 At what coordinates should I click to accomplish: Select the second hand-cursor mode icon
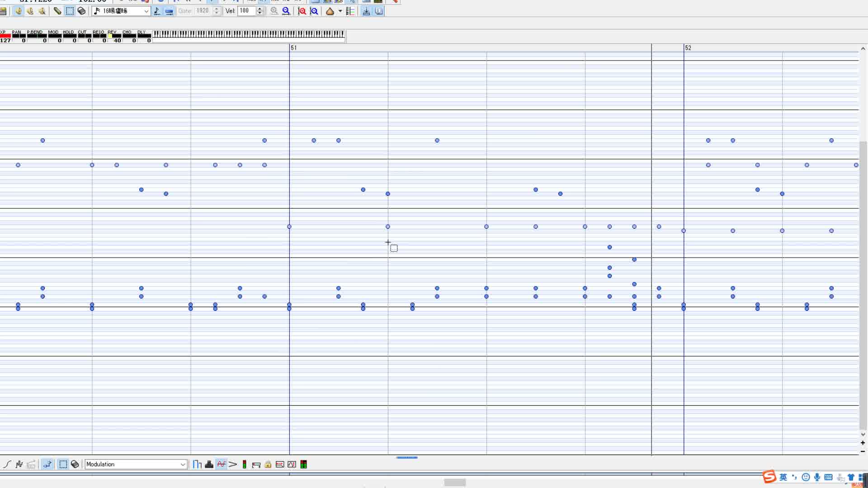pyautogui.click(x=30, y=11)
